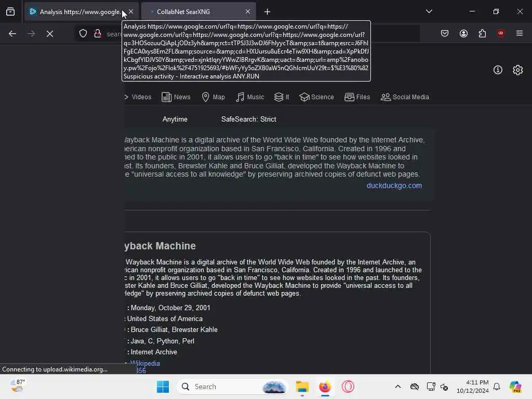Click the Monday, October 29, 2001 date

point(170,308)
